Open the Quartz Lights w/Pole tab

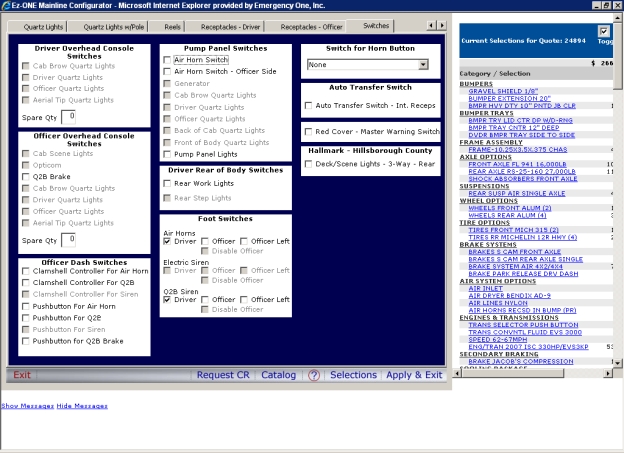coord(113,27)
